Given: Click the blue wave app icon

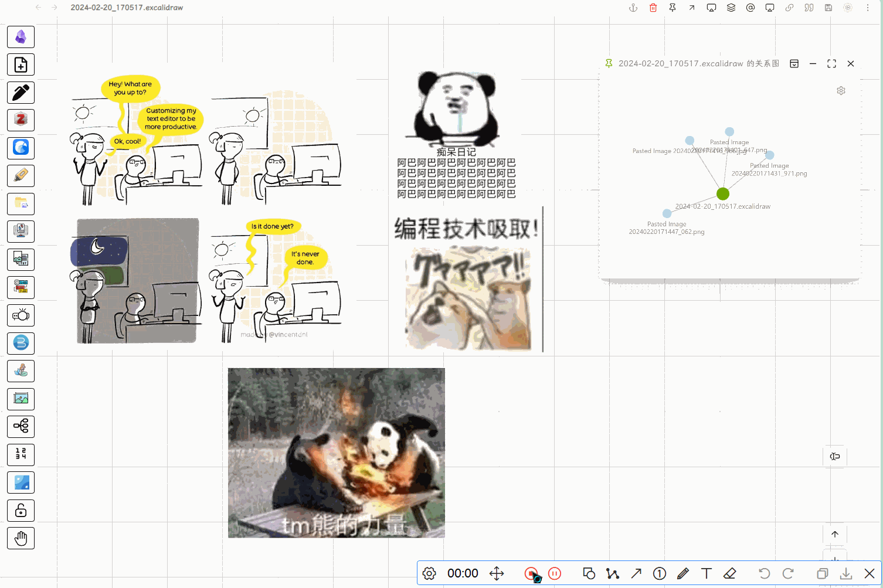Looking at the screenshot, I should coord(21,148).
